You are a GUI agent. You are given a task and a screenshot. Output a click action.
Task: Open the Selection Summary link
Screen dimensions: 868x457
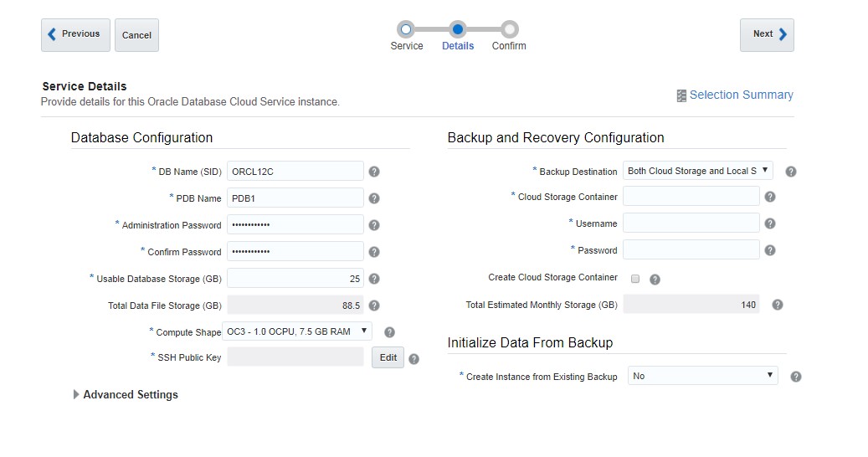(x=735, y=95)
